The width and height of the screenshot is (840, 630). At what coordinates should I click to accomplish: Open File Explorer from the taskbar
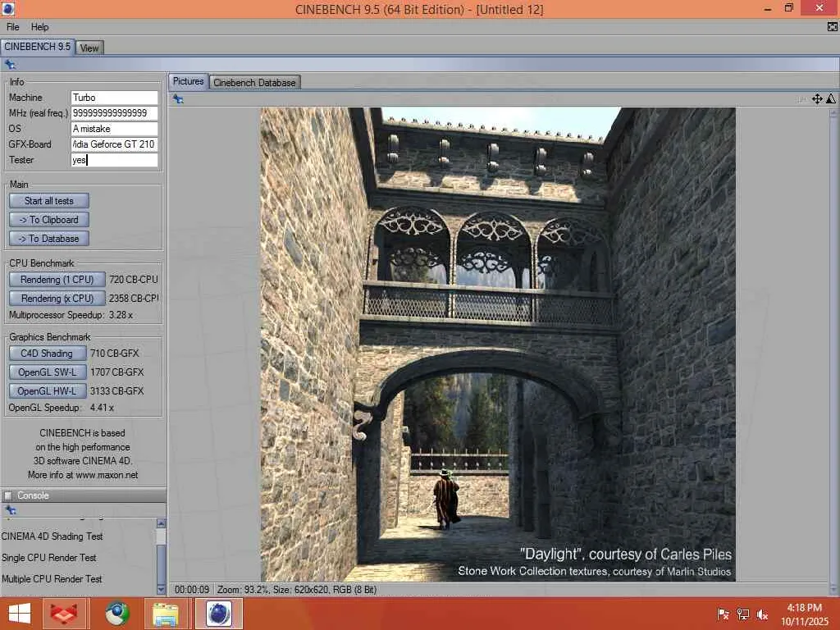166,614
